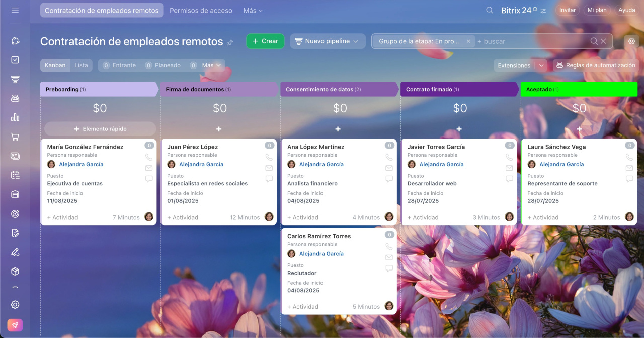The width and height of the screenshot is (644, 338).
Task: Open the CRM funnel icon in sidebar
Action: [x=15, y=79]
